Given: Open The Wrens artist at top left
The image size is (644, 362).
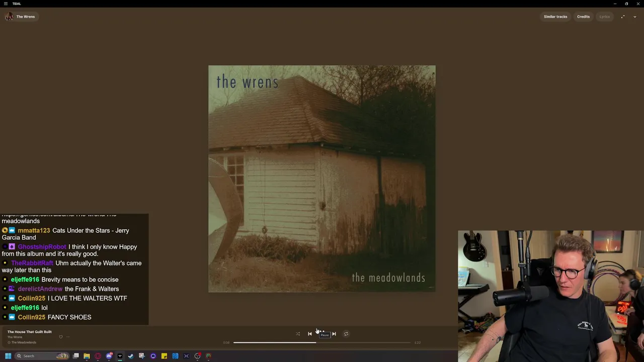Looking at the screenshot, I should (x=26, y=17).
